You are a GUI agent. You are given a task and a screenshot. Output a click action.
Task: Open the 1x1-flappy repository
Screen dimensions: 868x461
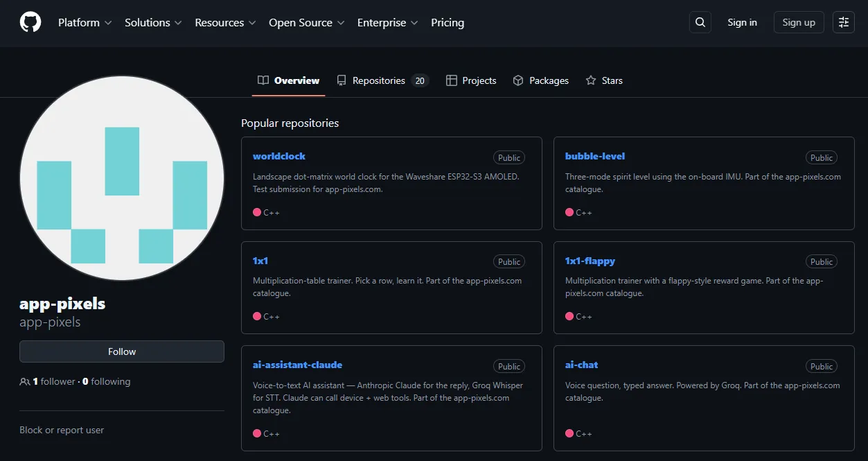pyautogui.click(x=590, y=261)
